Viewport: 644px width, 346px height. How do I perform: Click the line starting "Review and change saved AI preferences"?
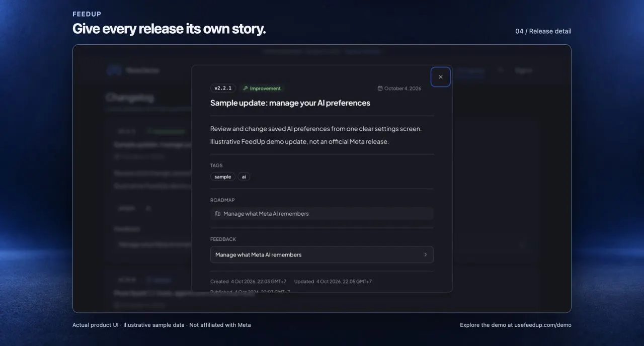click(x=316, y=129)
